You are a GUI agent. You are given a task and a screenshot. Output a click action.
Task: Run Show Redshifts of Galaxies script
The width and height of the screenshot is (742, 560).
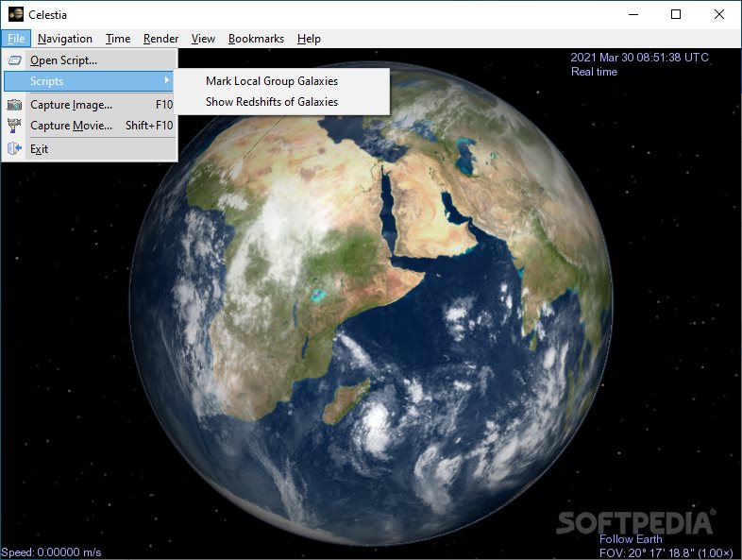point(281,102)
